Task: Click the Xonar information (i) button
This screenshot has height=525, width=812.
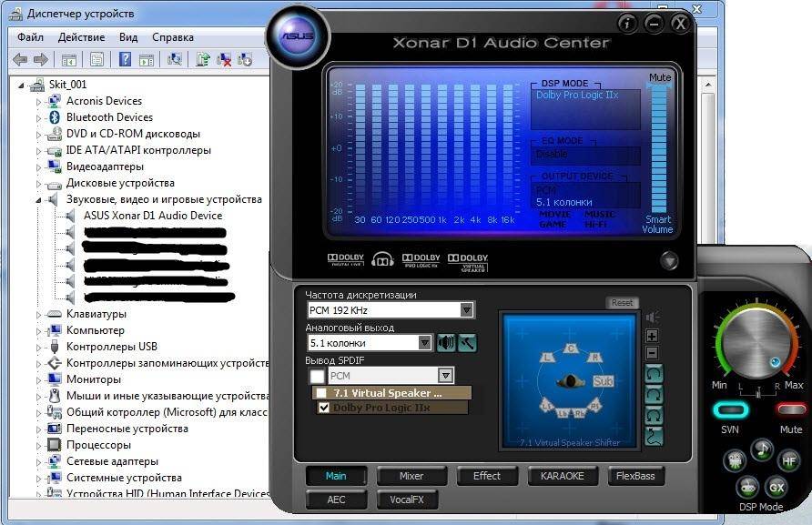Action: tap(627, 24)
